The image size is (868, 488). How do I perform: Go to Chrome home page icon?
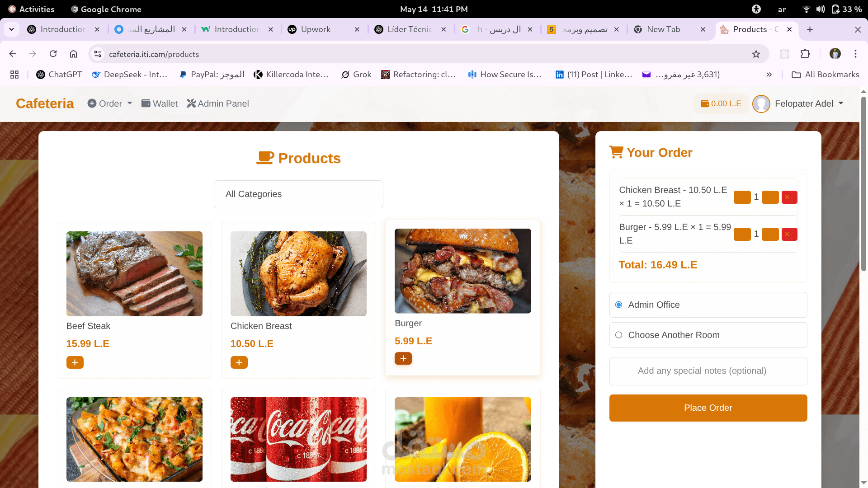(x=73, y=54)
